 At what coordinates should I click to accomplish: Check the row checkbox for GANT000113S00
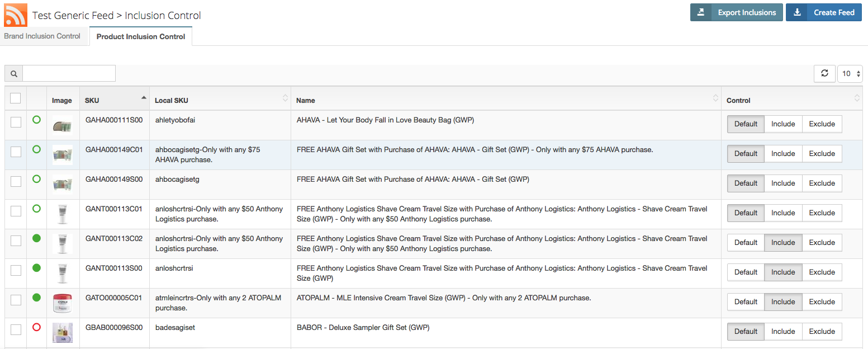click(x=16, y=270)
